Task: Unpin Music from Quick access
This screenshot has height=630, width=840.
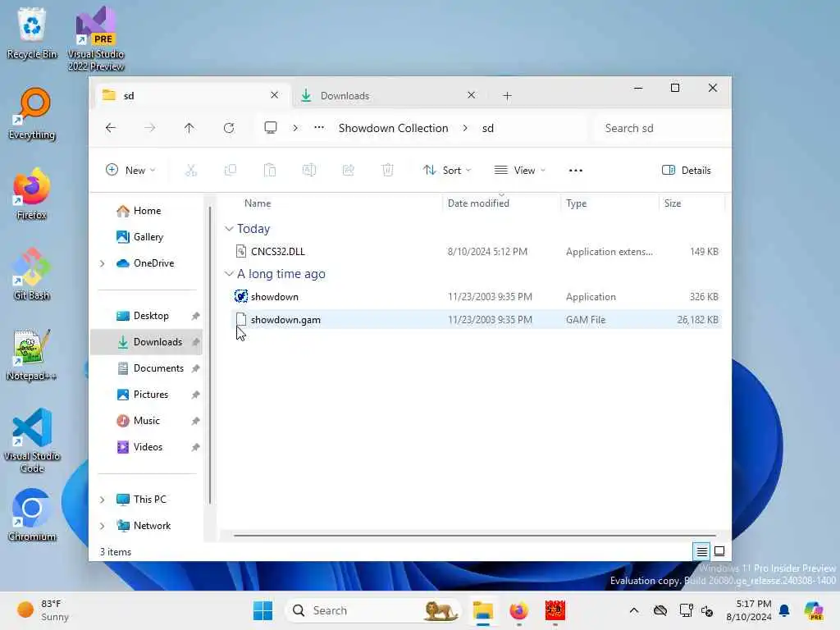Action: [x=195, y=421]
